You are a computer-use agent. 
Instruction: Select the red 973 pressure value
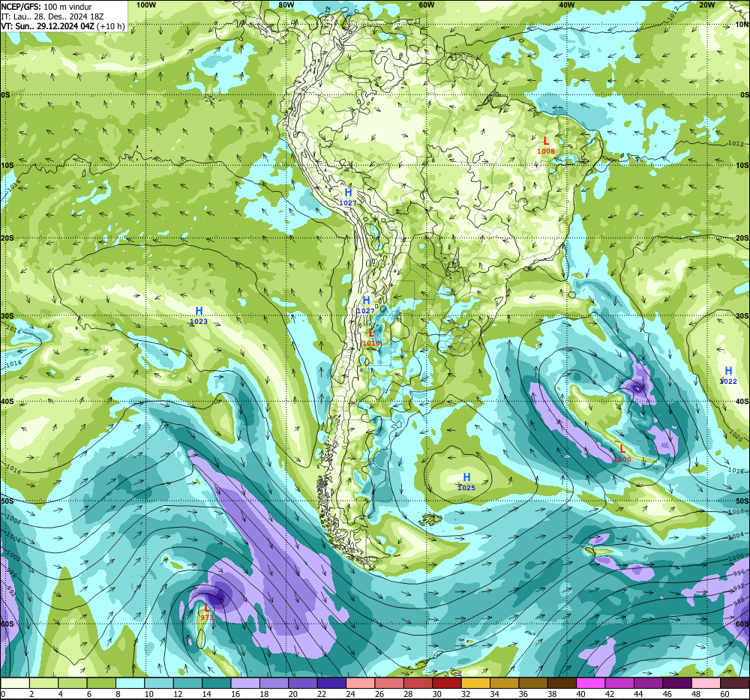[207, 618]
